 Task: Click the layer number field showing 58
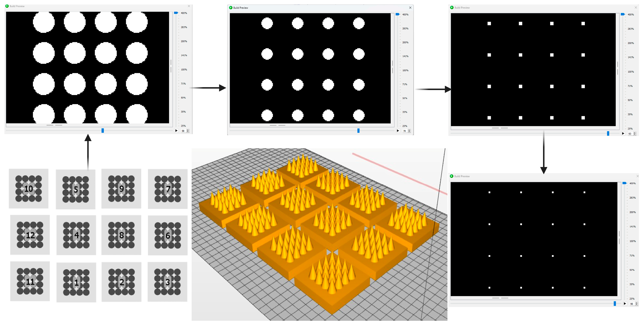point(183,131)
